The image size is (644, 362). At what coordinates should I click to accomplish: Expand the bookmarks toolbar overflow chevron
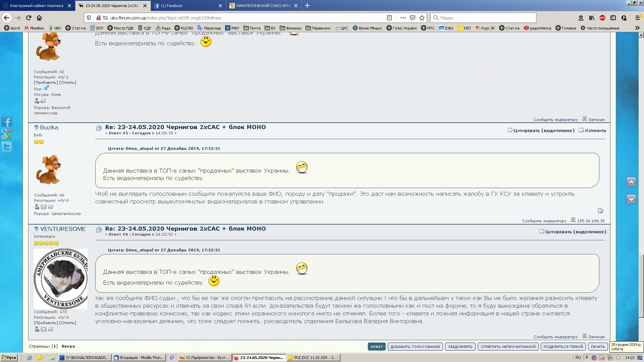637,28
